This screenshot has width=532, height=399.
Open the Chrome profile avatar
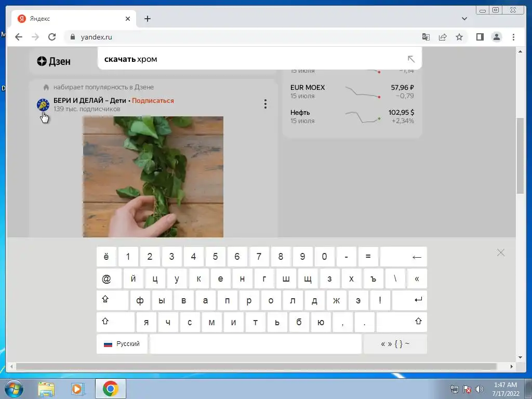[496, 37]
